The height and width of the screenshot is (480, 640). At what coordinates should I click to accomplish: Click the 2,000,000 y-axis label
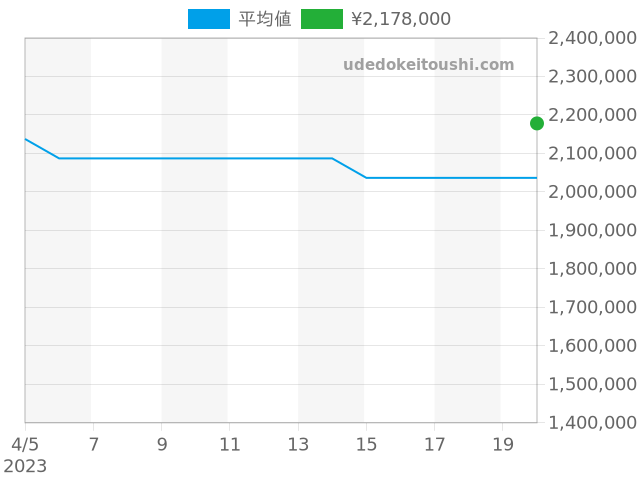(x=593, y=192)
